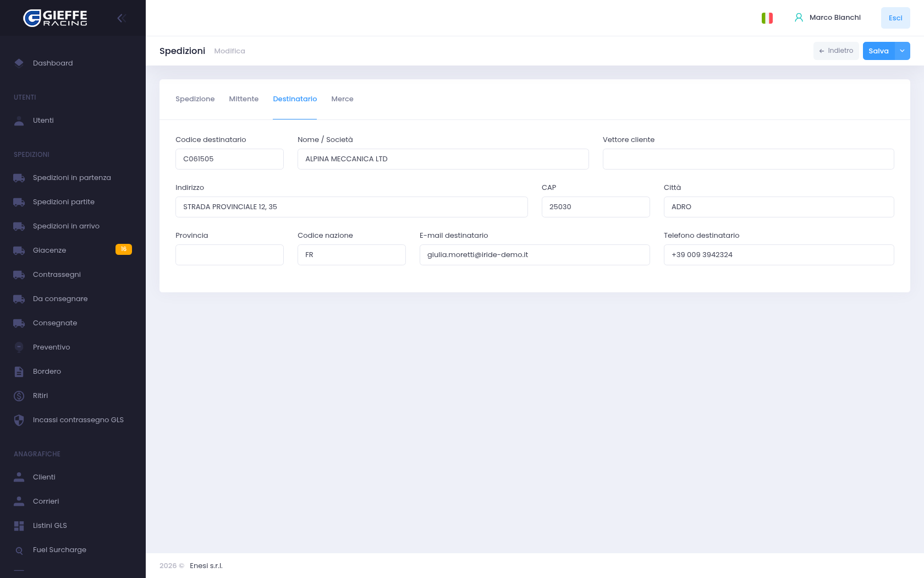The image size is (924, 578).
Task: Click the truck icon for Spedizioni in arrivo
Action: point(19,226)
